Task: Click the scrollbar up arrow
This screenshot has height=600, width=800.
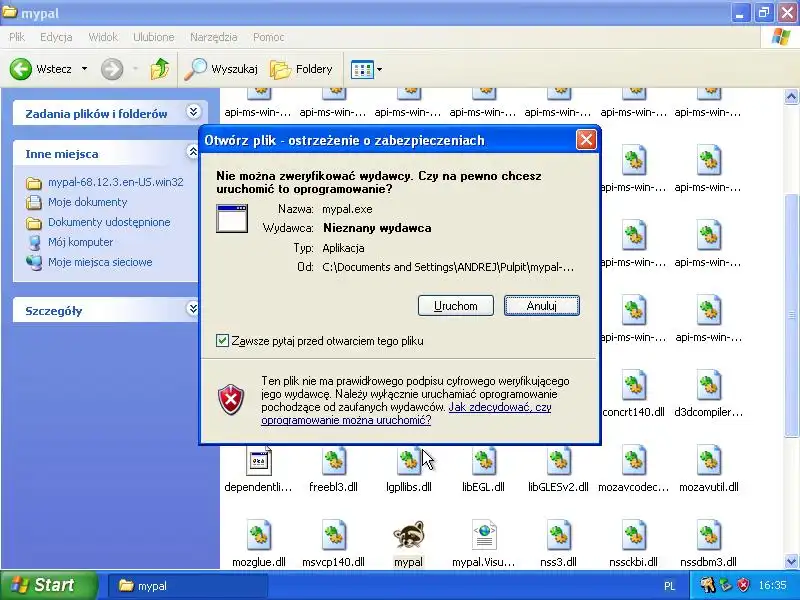Action: pos(791,97)
